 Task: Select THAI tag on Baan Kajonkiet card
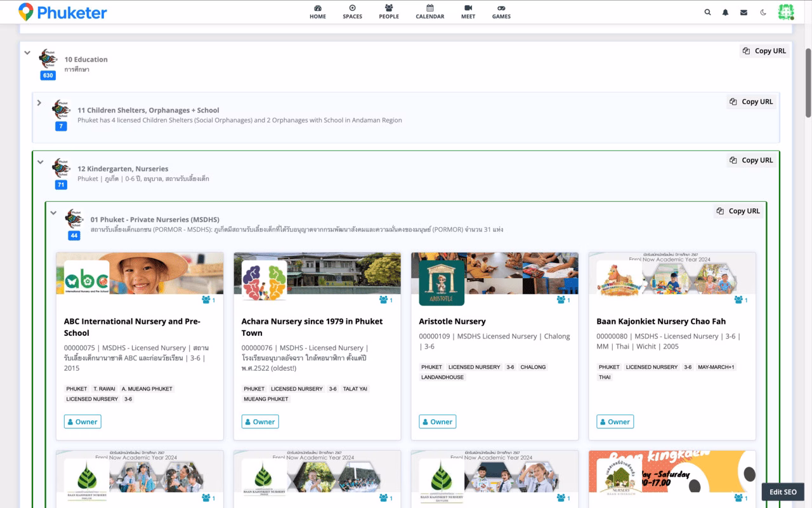pyautogui.click(x=605, y=377)
